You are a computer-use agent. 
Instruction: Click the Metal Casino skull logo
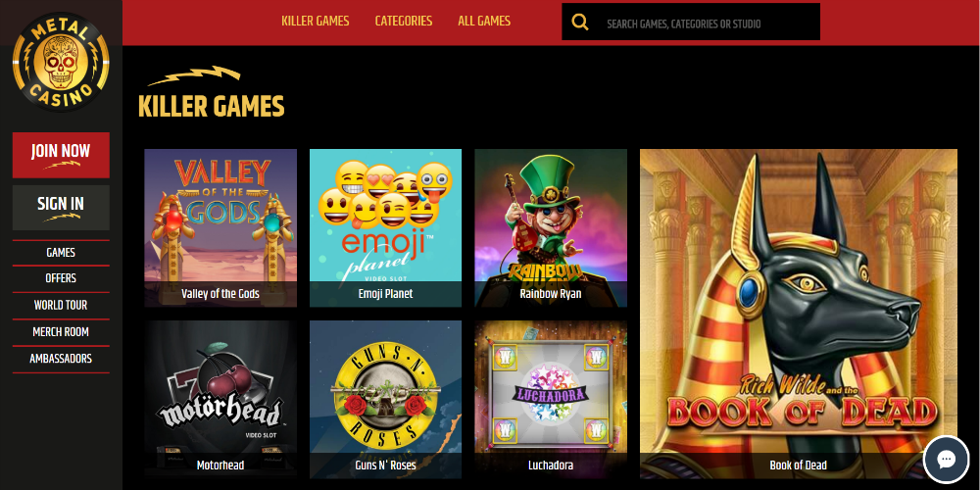[61, 62]
